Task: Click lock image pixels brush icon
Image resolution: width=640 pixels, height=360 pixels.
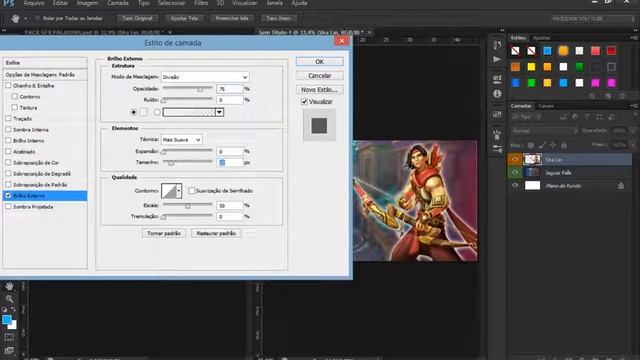Action: (542, 145)
